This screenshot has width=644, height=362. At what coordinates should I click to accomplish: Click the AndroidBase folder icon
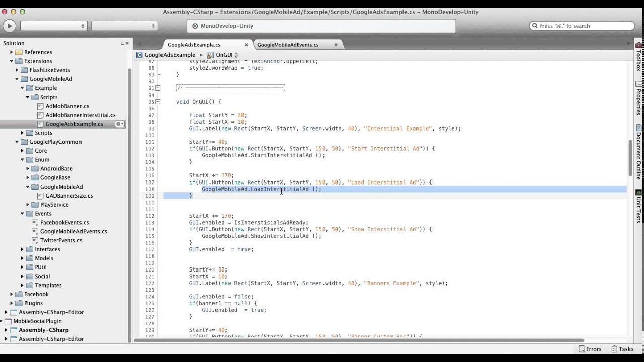click(35, 169)
